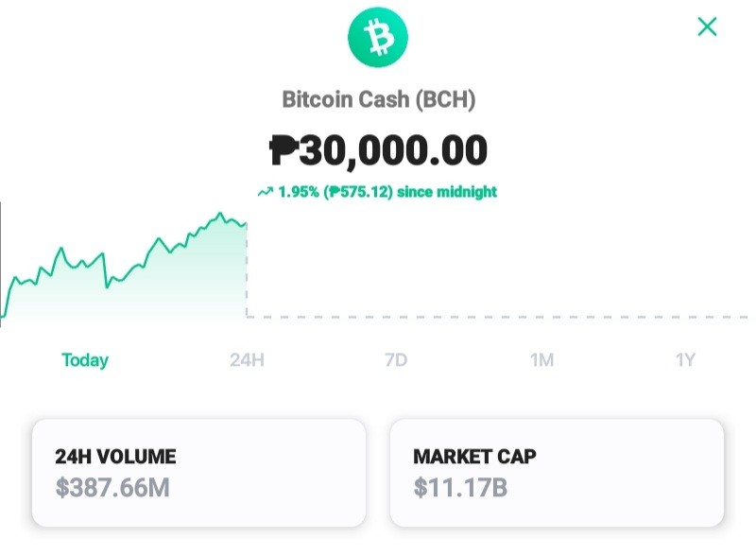Screen dimensions: 756x556
Task: Click the sharp dip in price line
Action: (x=107, y=287)
